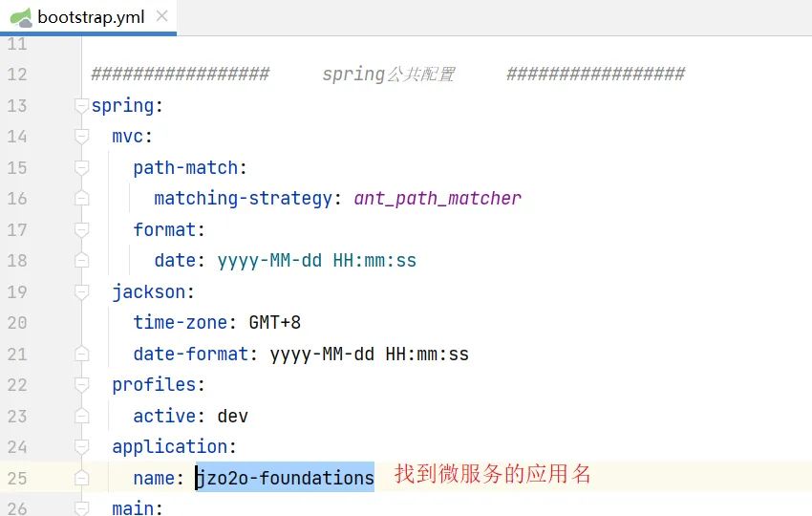
Task: Collapse the spring block fold marker
Action: pyautogui.click(x=81, y=106)
